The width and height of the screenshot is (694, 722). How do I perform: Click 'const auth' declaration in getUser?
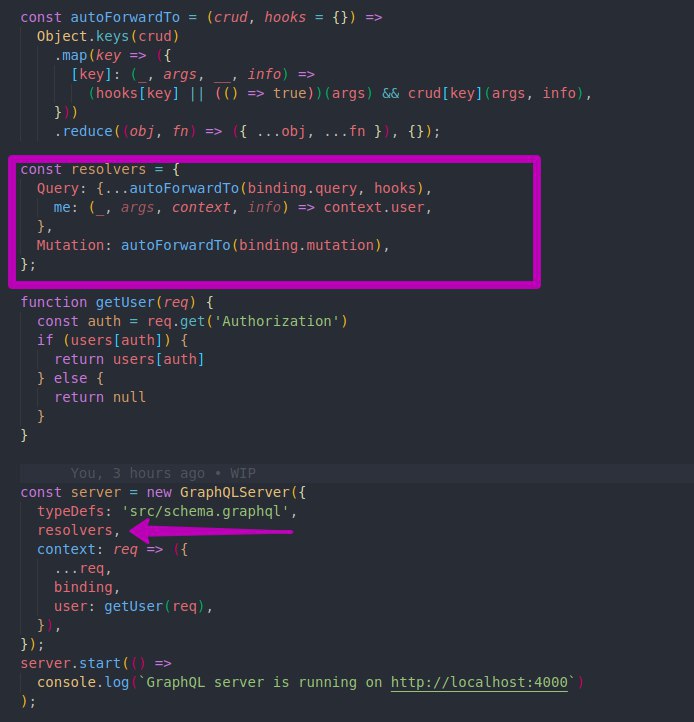click(79, 321)
